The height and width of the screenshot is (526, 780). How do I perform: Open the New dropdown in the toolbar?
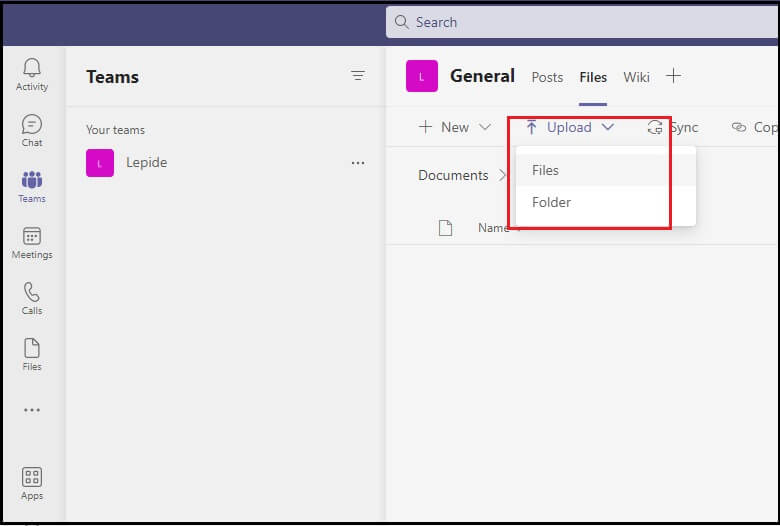click(x=455, y=127)
